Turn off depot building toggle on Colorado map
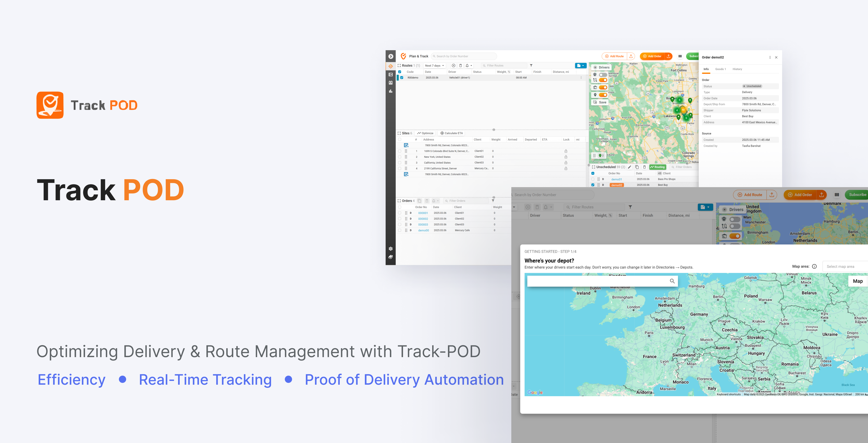Screen dimensions: 868x443 tap(603, 88)
